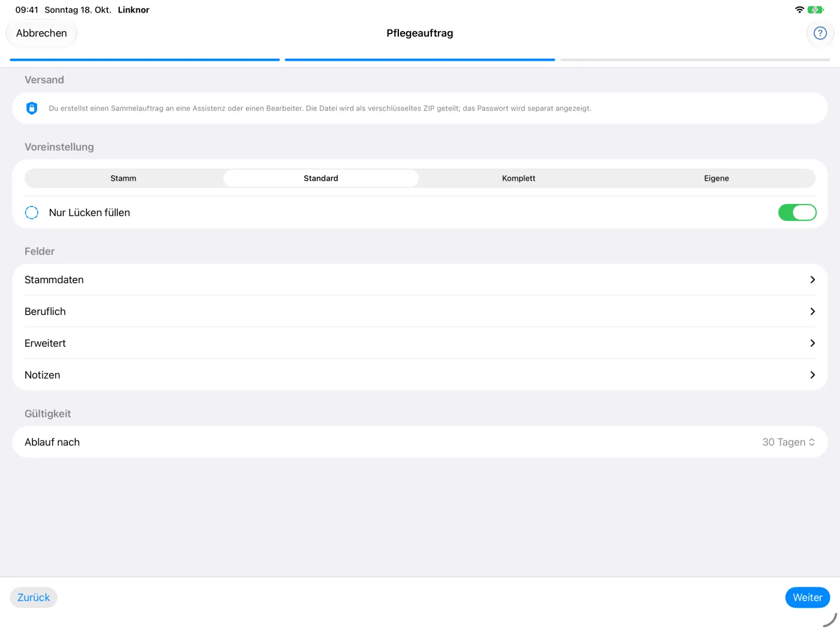Click the Stammdaten chevron arrow
Screen dimensions: 840x630
(812, 280)
